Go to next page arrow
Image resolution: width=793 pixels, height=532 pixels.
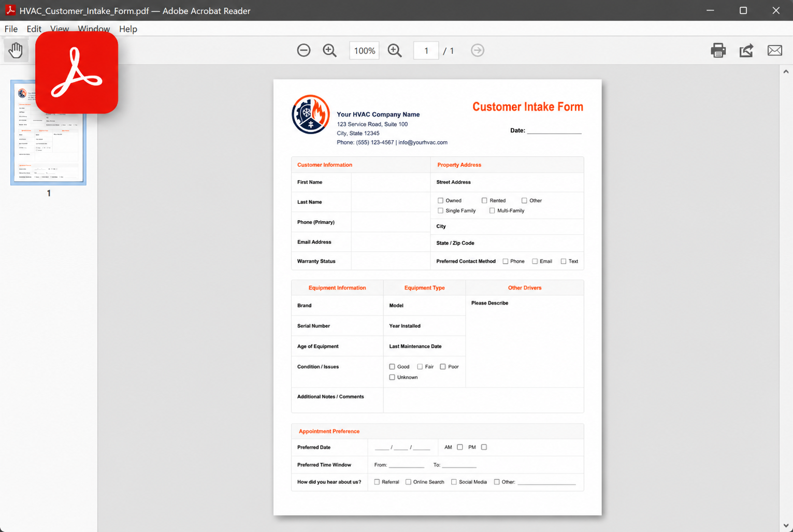(x=478, y=50)
